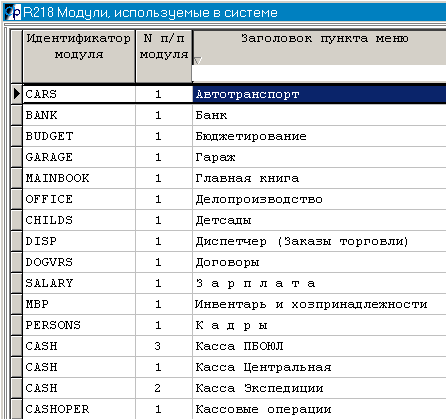The height and width of the screenshot is (419, 446).
Task: Click the CASHOPER identifier cell
Action: click(79, 409)
